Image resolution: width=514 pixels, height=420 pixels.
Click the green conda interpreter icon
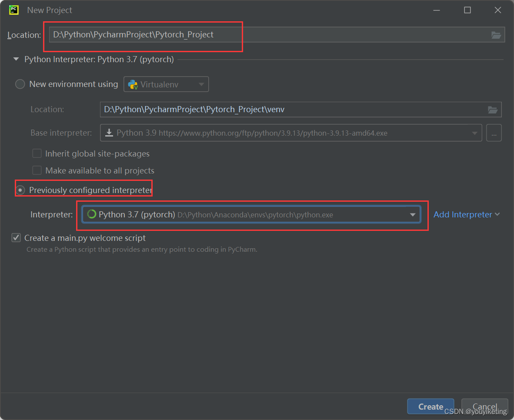[x=91, y=214]
